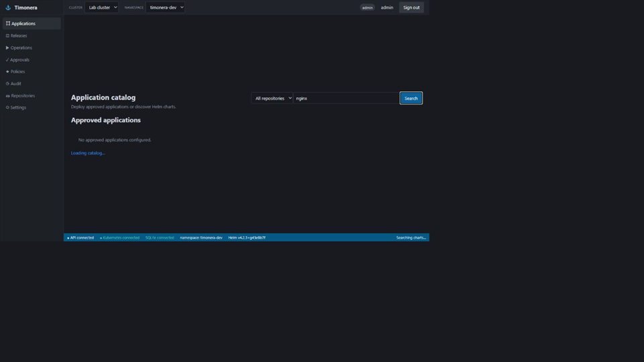Image resolution: width=644 pixels, height=362 pixels.
Task: Click 'No approved applications configured.' message
Action: pos(115,140)
